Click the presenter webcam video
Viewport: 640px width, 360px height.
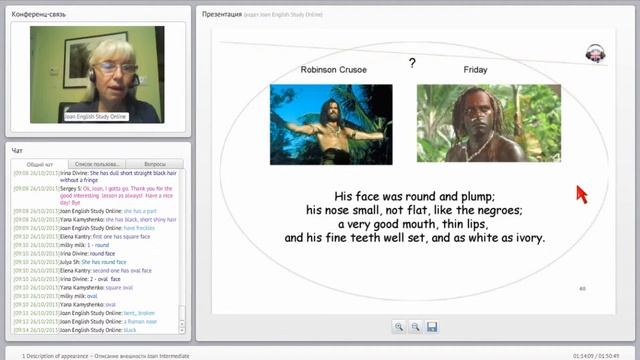97,75
